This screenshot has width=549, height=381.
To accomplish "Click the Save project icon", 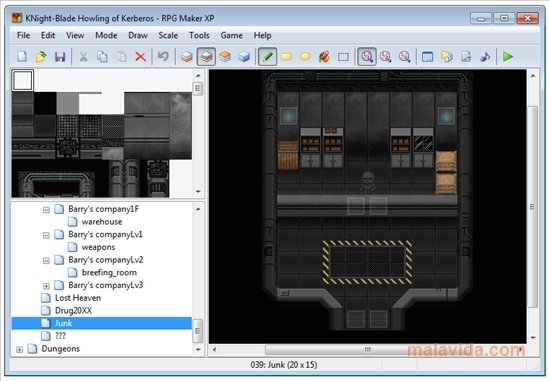I will pyautogui.click(x=60, y=57).
